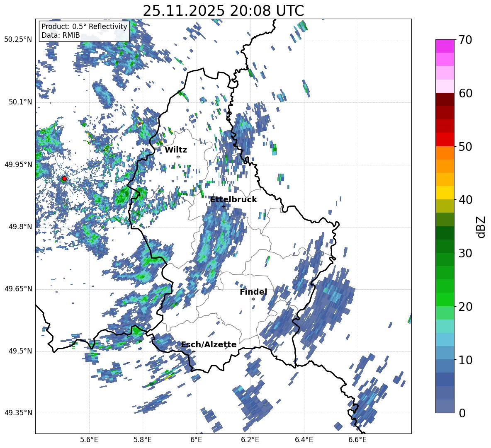Image resolution: width=491 pixels, height=448 pixels.
Task: Pick the bright red colorbar segment near 50
Action: tap(445, 140)
